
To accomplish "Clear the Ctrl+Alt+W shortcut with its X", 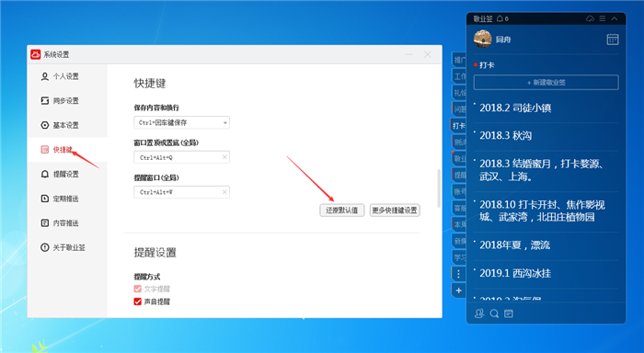I will (x=224, y=192).
